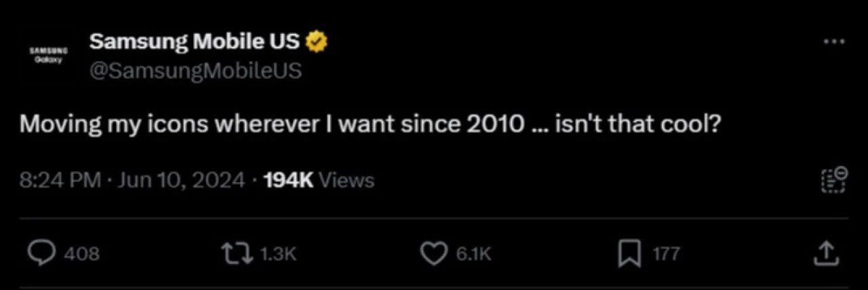Image resolution: width=868 pixels, height=290 pixels.
Task: Click the Views label
Action: tap(347, 180)
